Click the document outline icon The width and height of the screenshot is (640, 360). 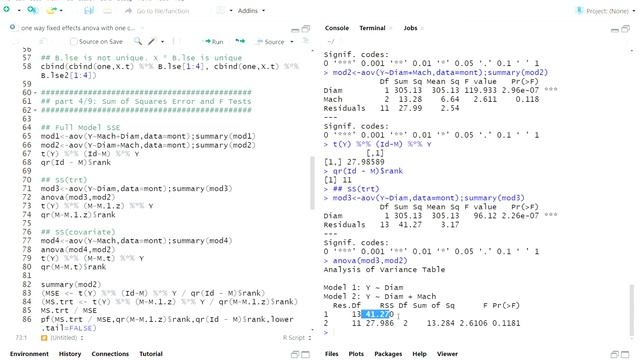(305, 41)
